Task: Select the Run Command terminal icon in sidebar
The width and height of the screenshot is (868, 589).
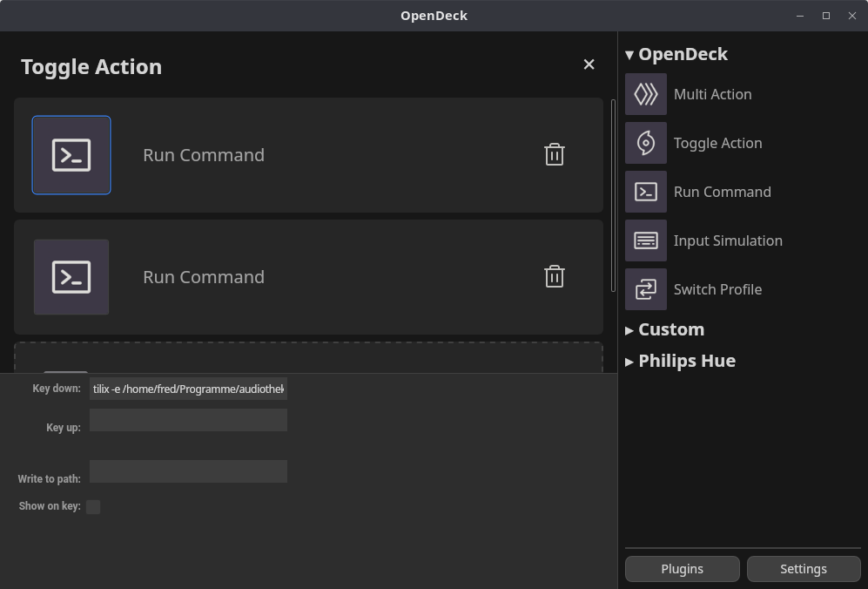Action: click(x=645, y=192)
